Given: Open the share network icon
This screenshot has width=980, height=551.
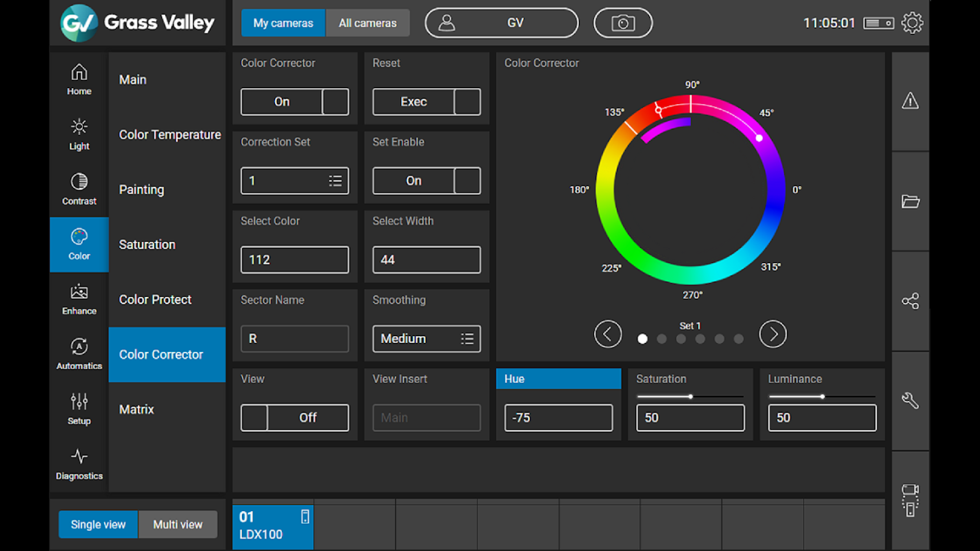Looking at the screenshot, I should tap(910, 301).
